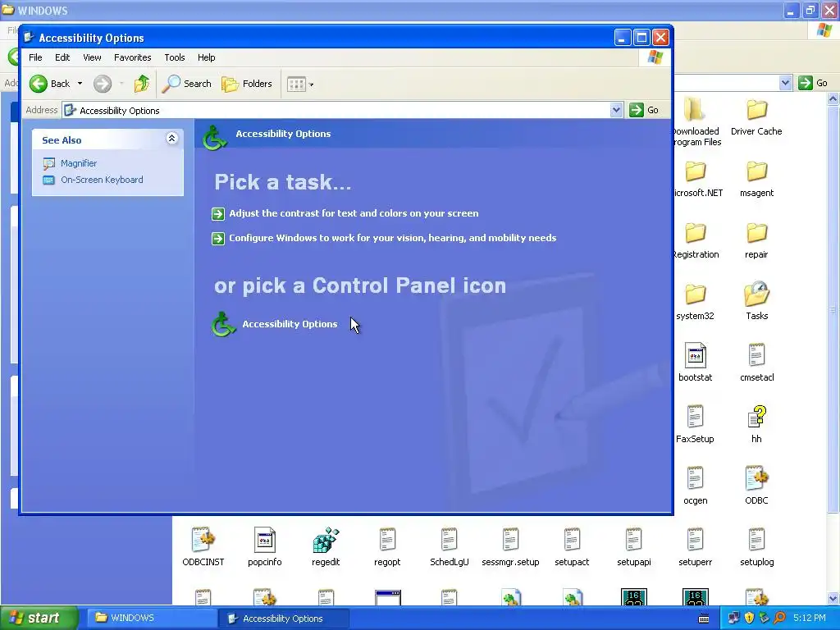
Task: Select the hh help program icon
Action: pos(756,425)
